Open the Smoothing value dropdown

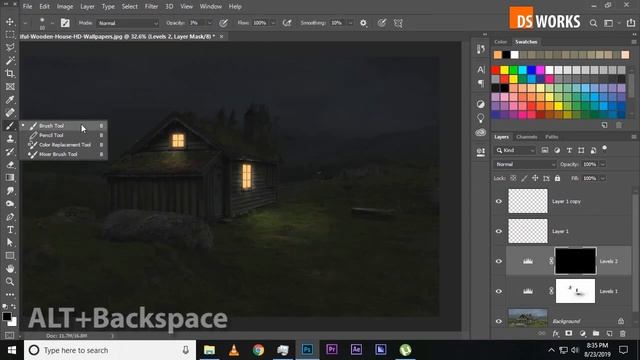[x=350, y=23]
